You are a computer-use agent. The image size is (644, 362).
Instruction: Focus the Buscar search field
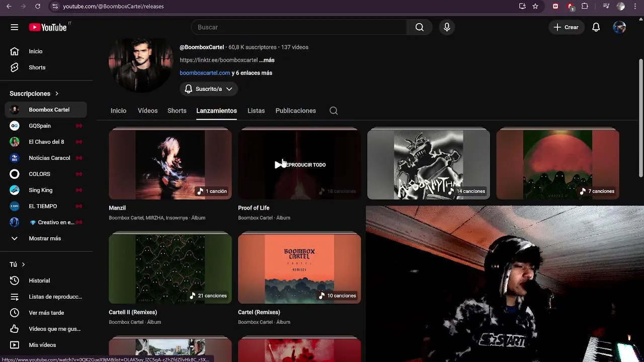click(299, 27)
